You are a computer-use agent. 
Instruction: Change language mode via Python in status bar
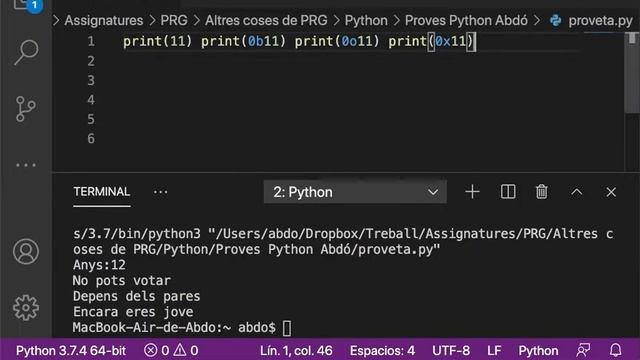(538, 350)
